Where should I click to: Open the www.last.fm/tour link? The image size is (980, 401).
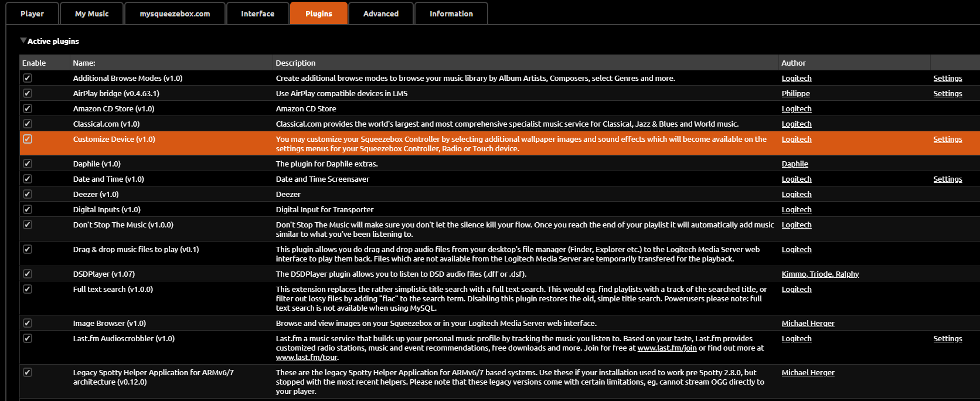(x=307, y=357)
